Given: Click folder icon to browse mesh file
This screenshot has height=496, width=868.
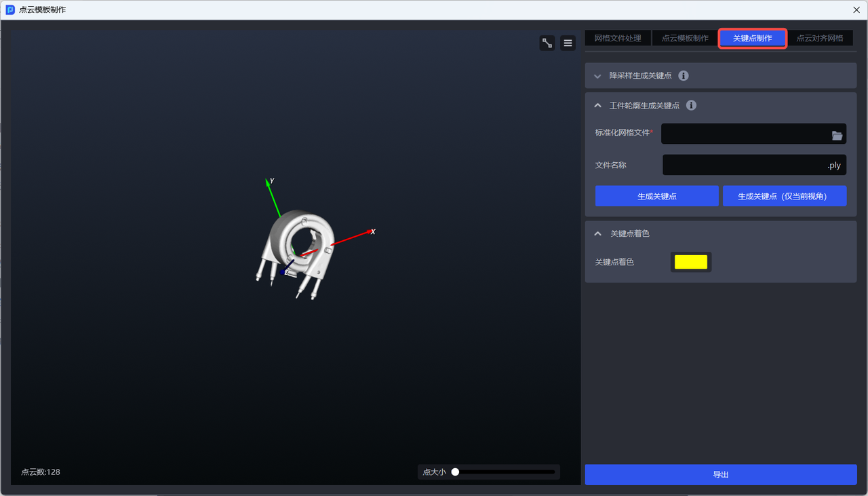Looking at the screenshot, I should point(837,136).
